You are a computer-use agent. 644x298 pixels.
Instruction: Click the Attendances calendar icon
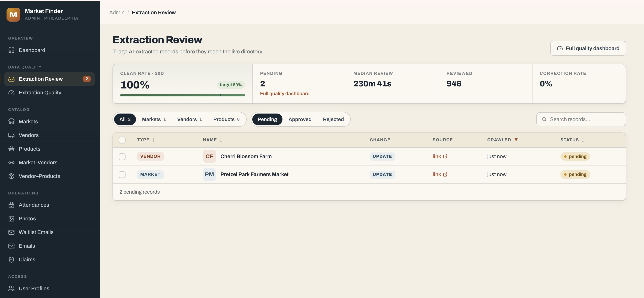tap(11, 205)
